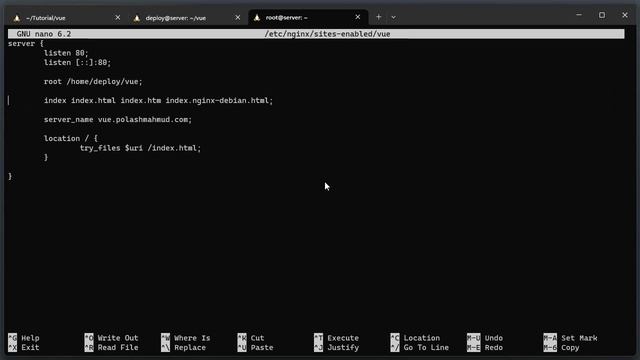Click server_name vue.polashmahmud.com line

(x=118, y=120)
